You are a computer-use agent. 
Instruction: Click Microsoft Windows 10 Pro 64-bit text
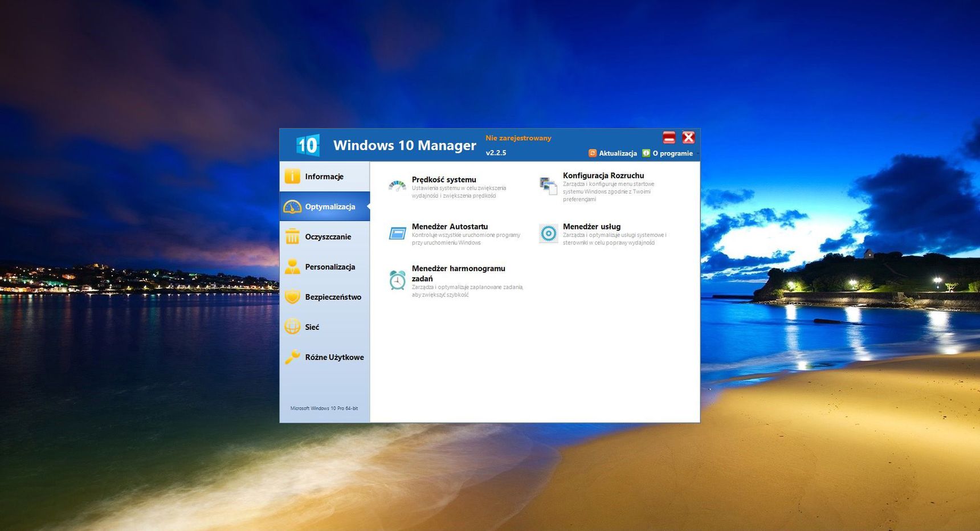click(324, 409)
